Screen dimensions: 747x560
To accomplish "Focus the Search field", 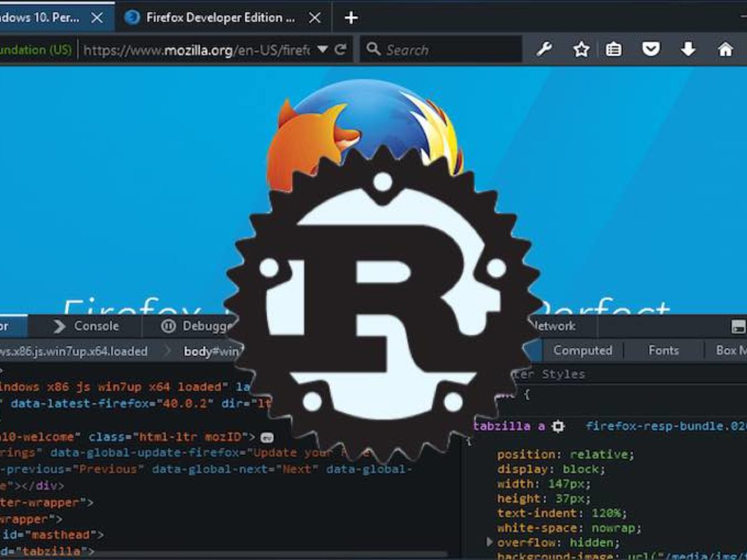I will coord(441,49).
